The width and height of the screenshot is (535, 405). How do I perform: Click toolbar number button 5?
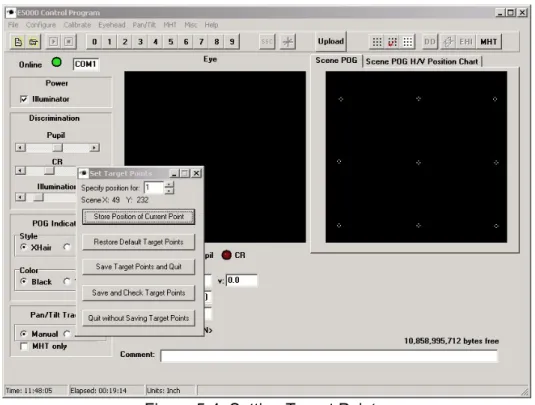[x=171, y=42]
